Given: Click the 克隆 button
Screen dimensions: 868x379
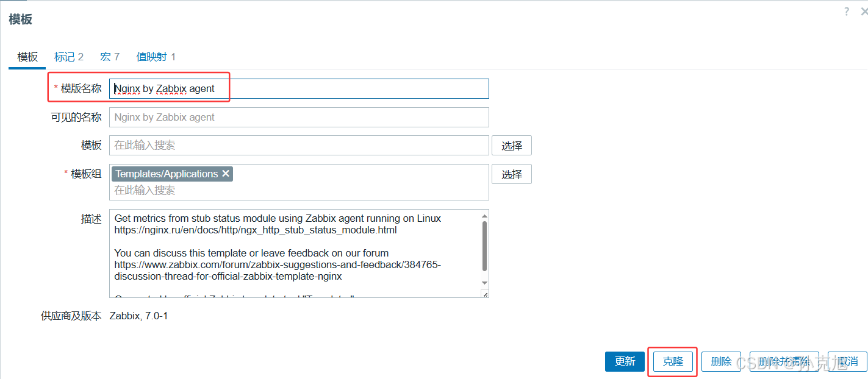Looking at the screenshot, I should [x=673, y=361].
